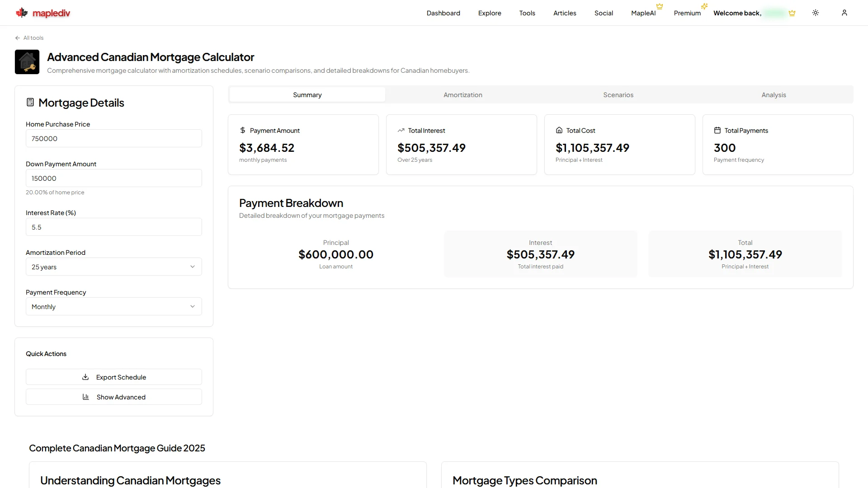This screenshot has height=488, width=868.
Task: Open MapleAI in the navigation bar
Action: [x=643, y=13]
